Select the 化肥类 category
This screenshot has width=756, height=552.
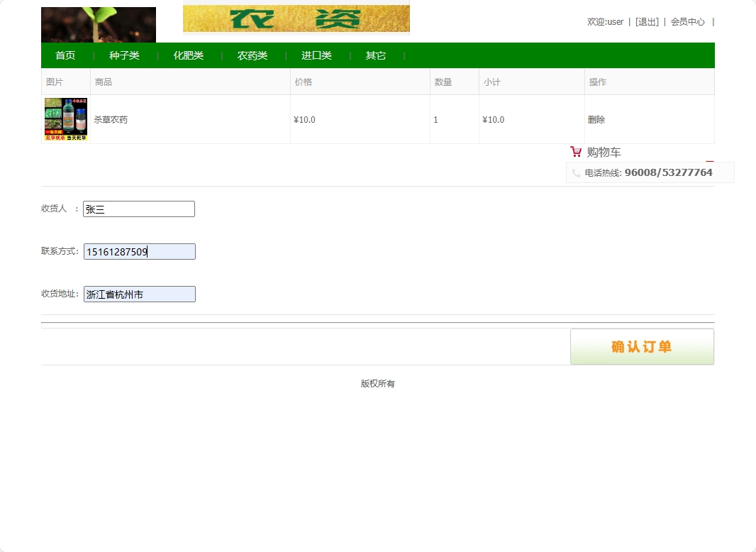click(189, 55)
